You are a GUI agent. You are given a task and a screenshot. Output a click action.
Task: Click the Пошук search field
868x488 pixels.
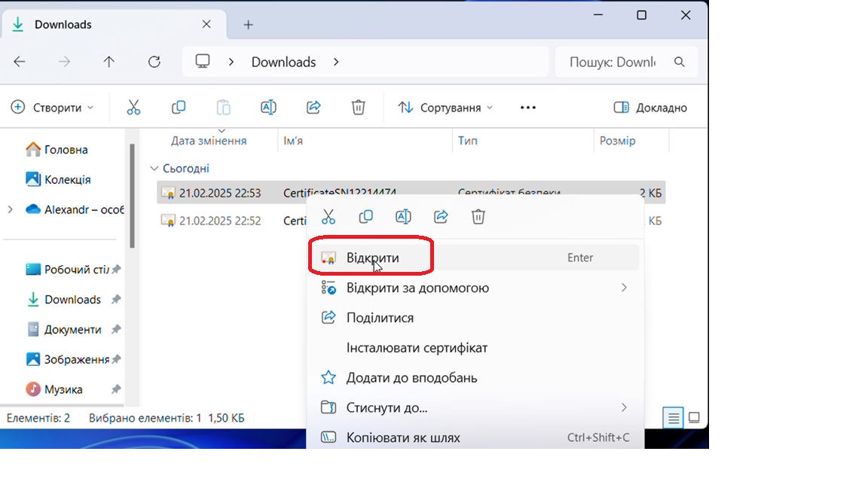tap(614, 62)
